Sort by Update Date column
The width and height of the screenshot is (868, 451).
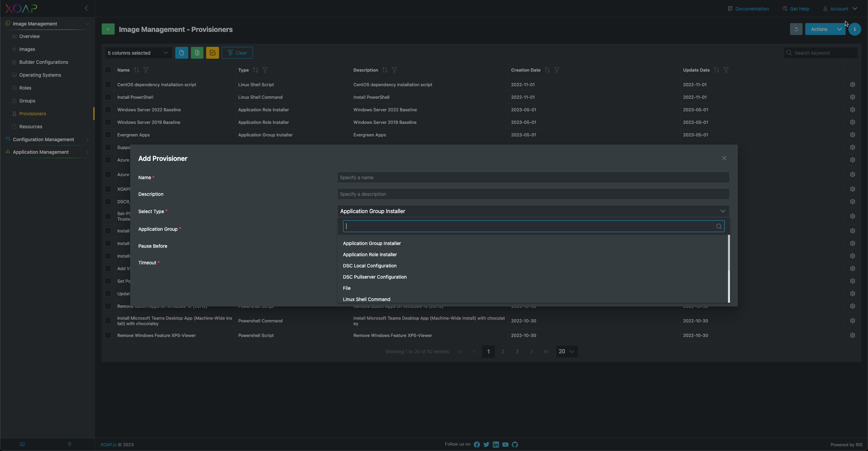pos(716,70)
